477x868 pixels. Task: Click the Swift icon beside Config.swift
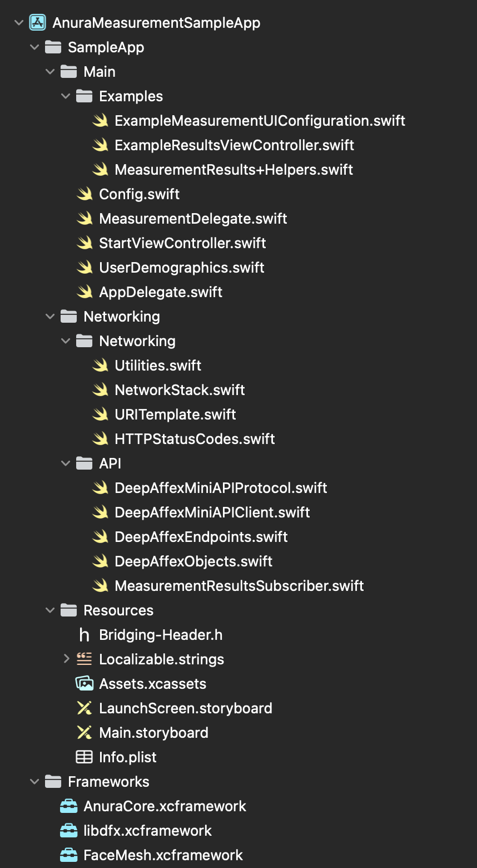85,194
